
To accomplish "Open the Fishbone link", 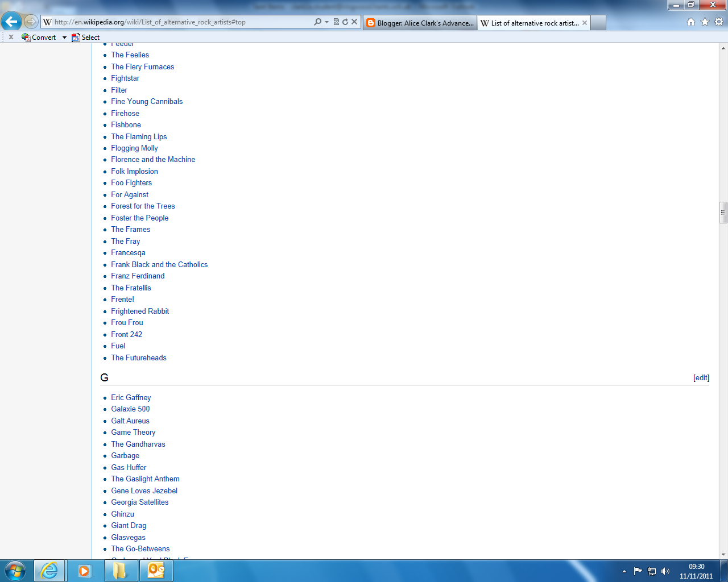I will [126, 124].
